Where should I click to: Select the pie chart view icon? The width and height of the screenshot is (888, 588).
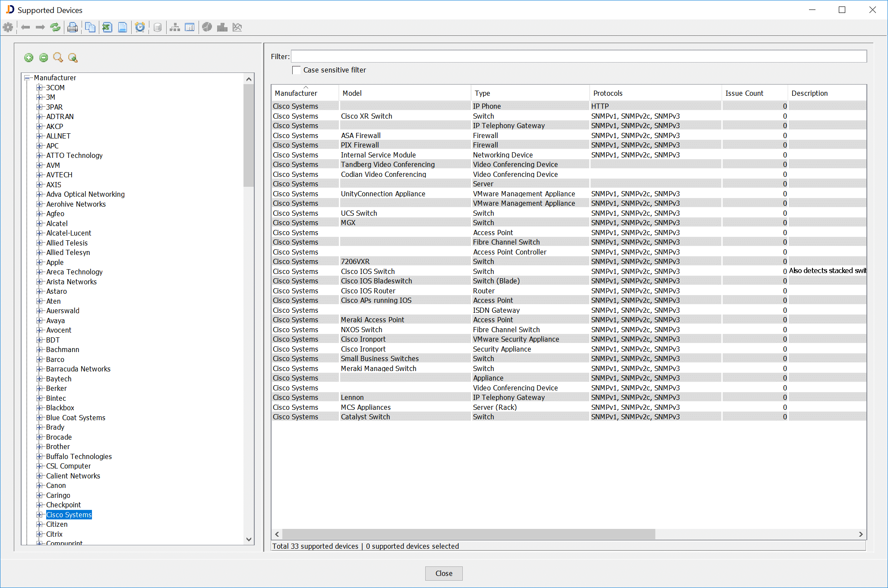[x=207, y=27]
